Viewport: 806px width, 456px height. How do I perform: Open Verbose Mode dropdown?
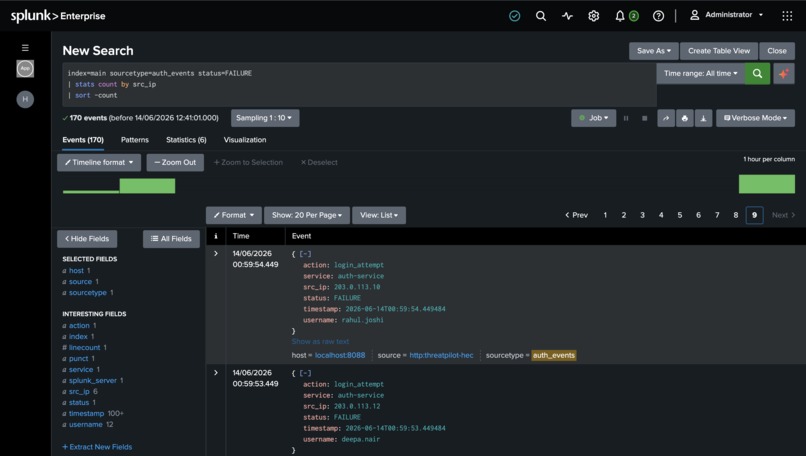click(x=755, y=118)
